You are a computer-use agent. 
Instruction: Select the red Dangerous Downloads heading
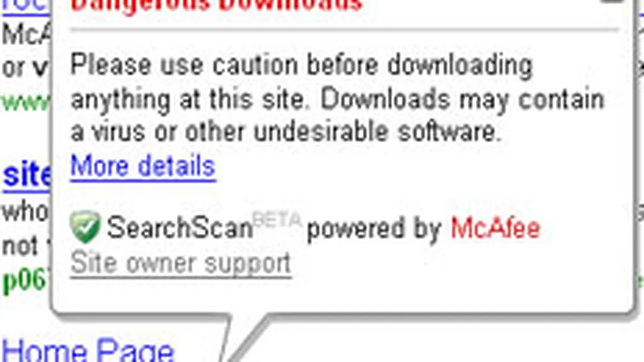coord(217,5)
